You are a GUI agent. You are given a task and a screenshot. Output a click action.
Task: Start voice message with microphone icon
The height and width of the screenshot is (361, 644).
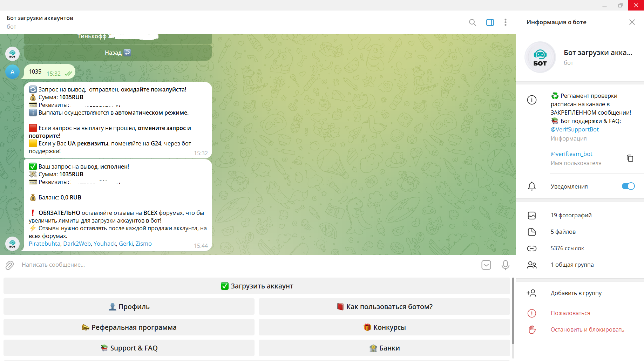pyautogui.click(x=505, y=265)
